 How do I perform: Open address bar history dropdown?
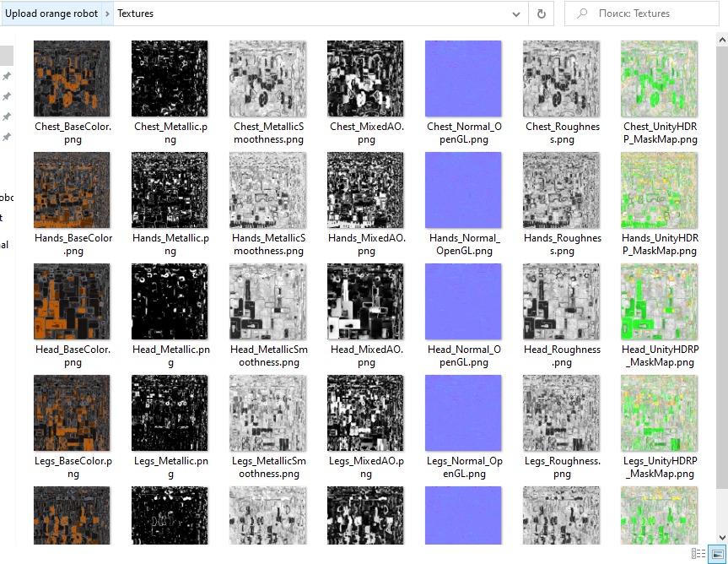(515, 14)
